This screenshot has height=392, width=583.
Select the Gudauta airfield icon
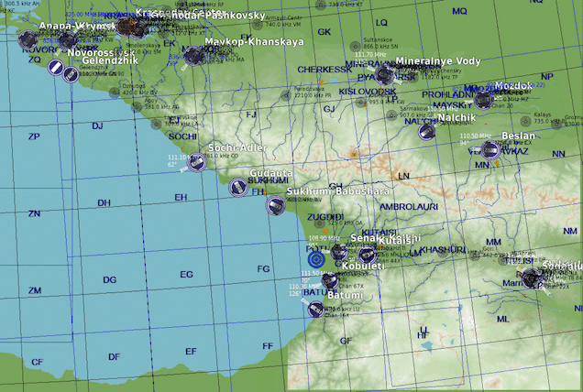click(238, 186)
